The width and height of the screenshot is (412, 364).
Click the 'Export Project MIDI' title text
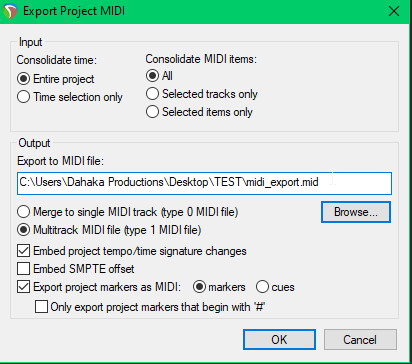(74, 11)
